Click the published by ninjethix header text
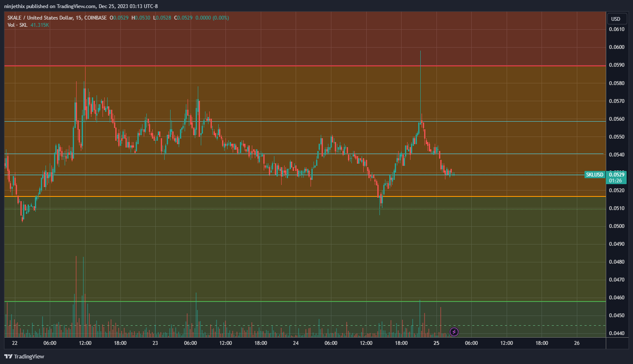Viewport: 633px width, 364px height. point(81,6)
